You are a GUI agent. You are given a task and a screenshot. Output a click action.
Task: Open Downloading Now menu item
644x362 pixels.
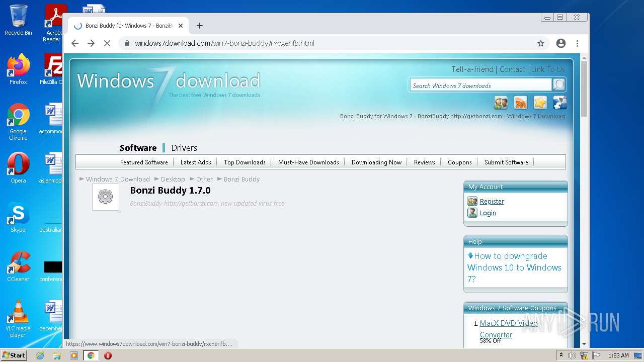[376, 162]
